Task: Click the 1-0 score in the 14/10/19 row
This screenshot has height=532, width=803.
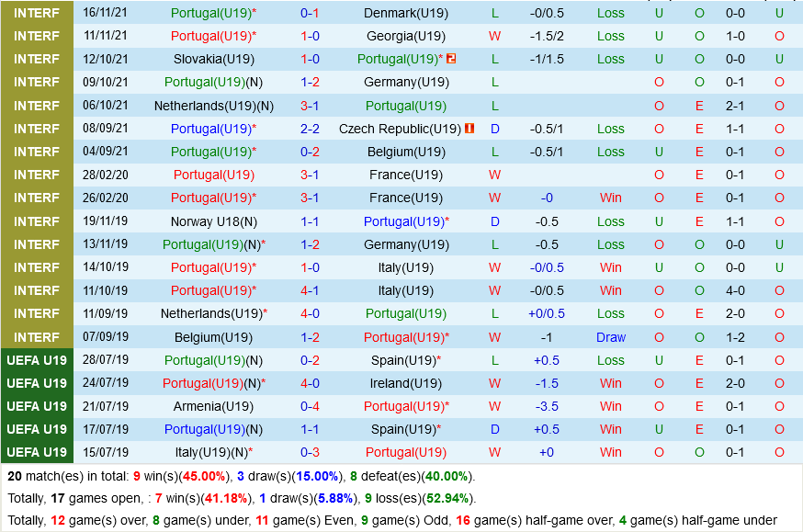Action: 310,267
